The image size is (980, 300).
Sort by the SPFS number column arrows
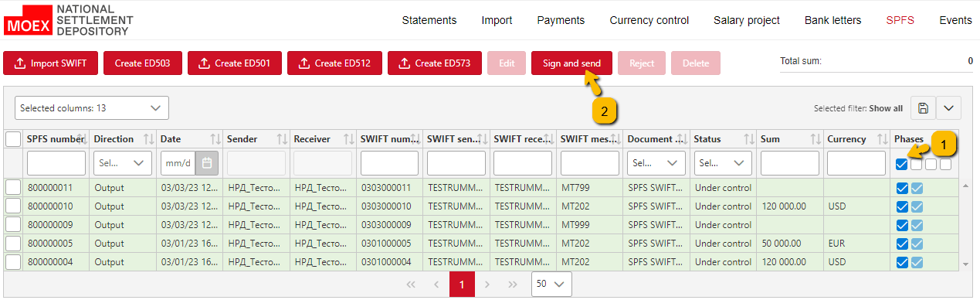(x=82, y=139)
